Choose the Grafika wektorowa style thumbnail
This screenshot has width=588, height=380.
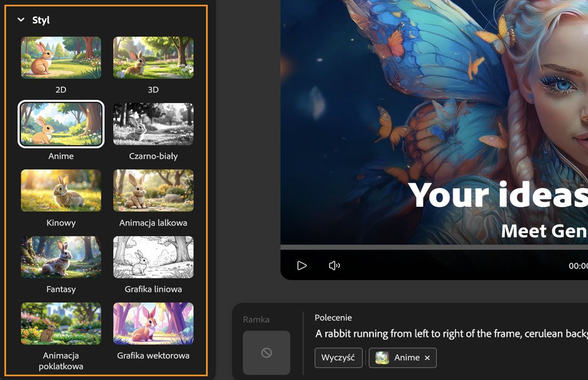153,324
